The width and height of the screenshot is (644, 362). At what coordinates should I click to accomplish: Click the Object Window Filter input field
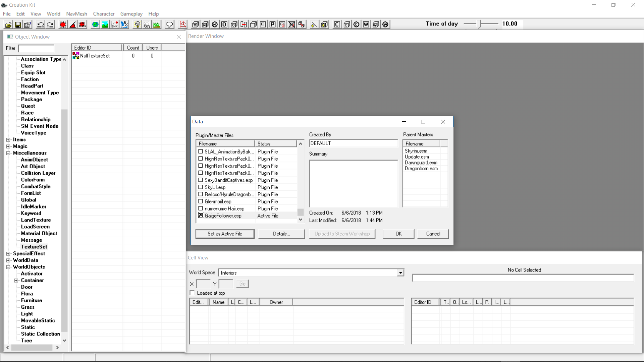point(36,48)
